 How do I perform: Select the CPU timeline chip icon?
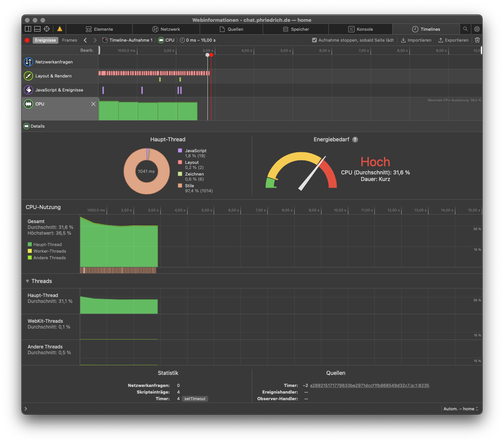pyautogui.click(x=28, y=104)
